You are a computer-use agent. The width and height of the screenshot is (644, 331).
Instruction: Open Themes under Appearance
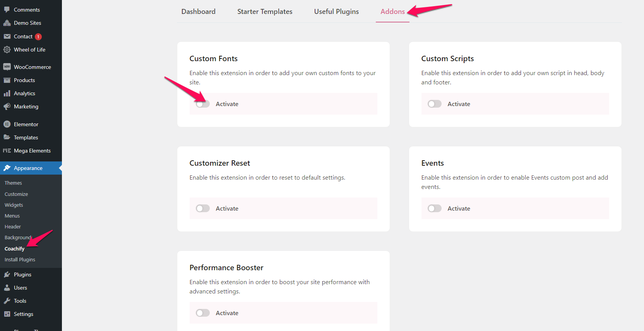[x=13, y=183]
